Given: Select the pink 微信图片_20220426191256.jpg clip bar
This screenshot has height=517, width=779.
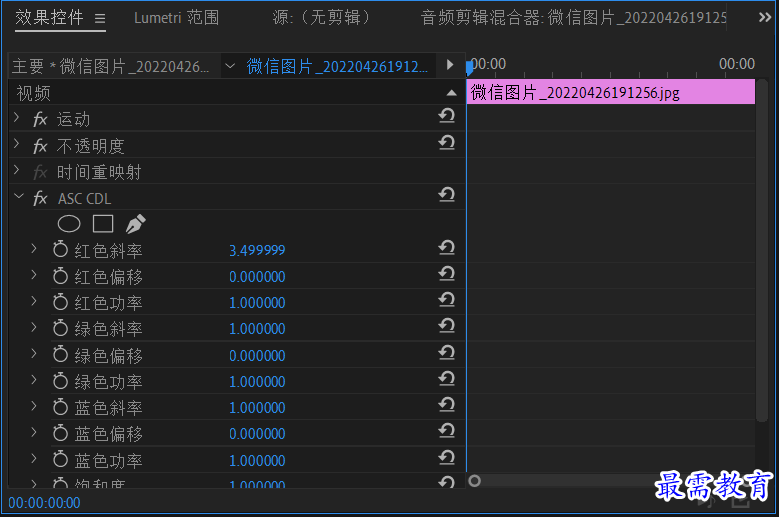Looking at the screenshot, I should pyautogui.click(x=611, y=92).
